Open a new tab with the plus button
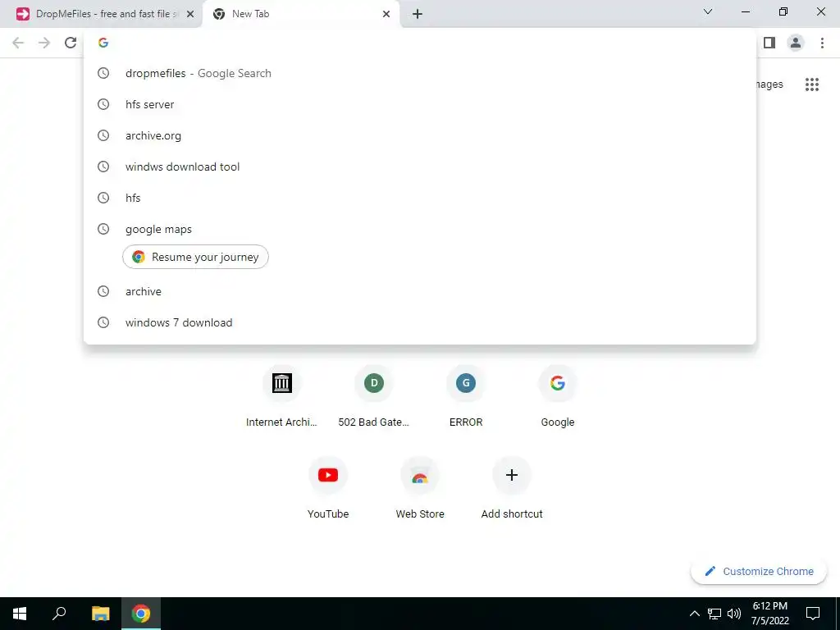 point(418,15)
